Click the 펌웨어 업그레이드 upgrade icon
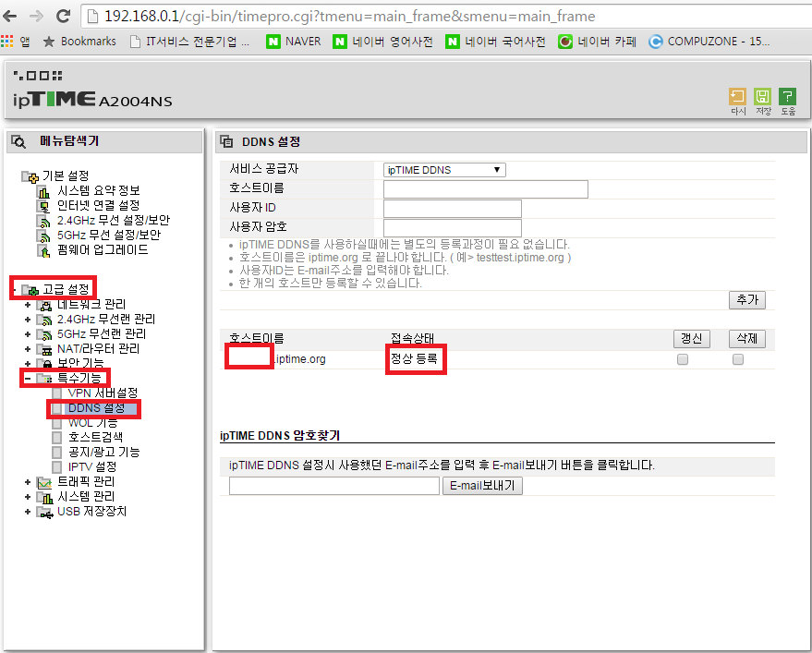 (43, 249)
